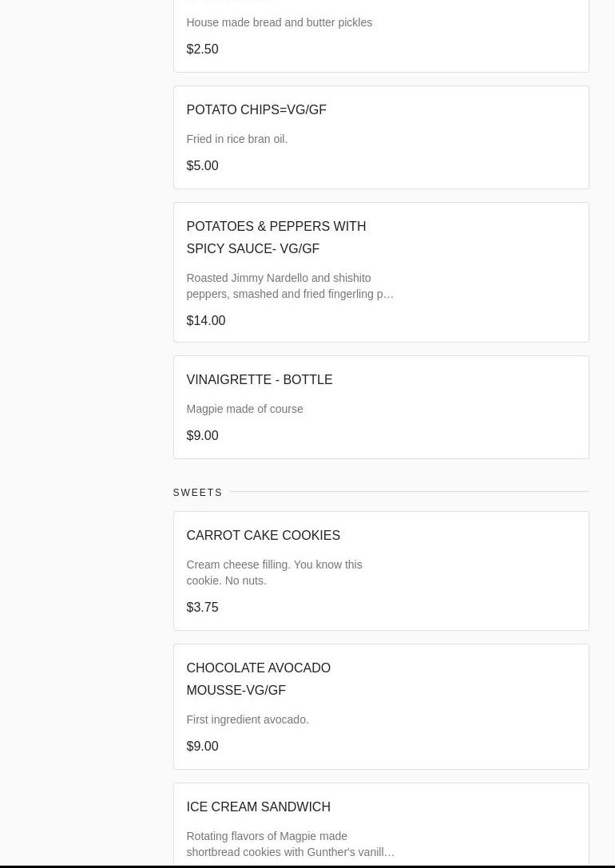Open the CARROT CAKE COOKIES item
Viewport: 615px width, 868px height.
263,536
